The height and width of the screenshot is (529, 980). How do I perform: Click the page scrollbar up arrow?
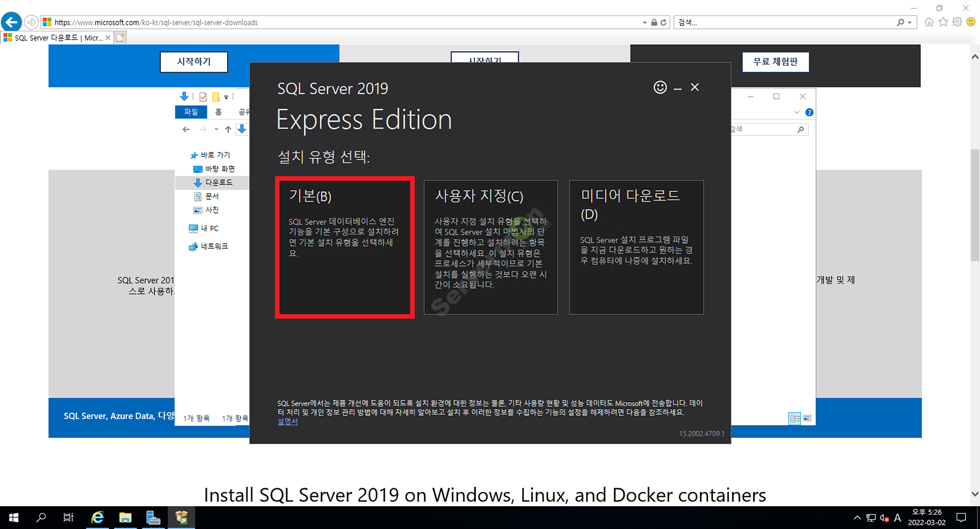[975, 57]
